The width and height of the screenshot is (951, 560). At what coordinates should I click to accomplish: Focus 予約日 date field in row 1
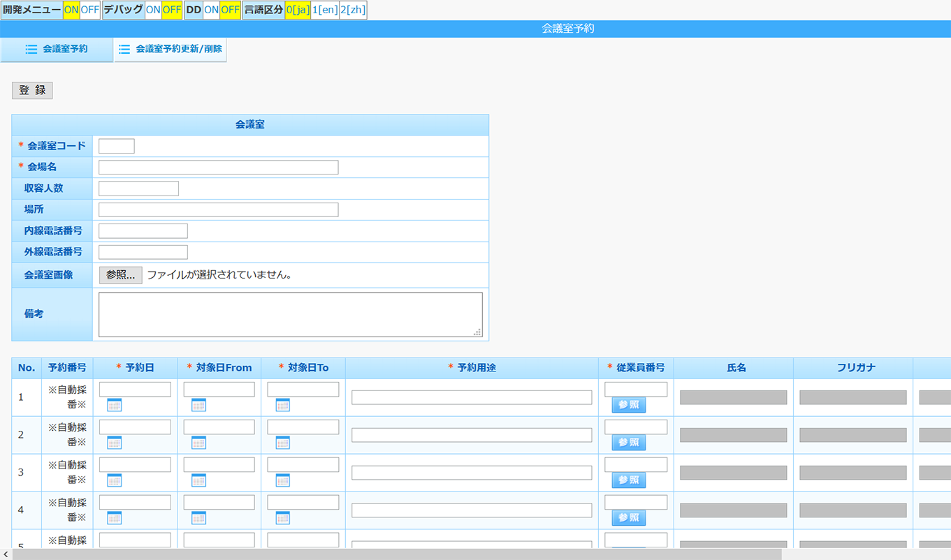click(135, 389)
